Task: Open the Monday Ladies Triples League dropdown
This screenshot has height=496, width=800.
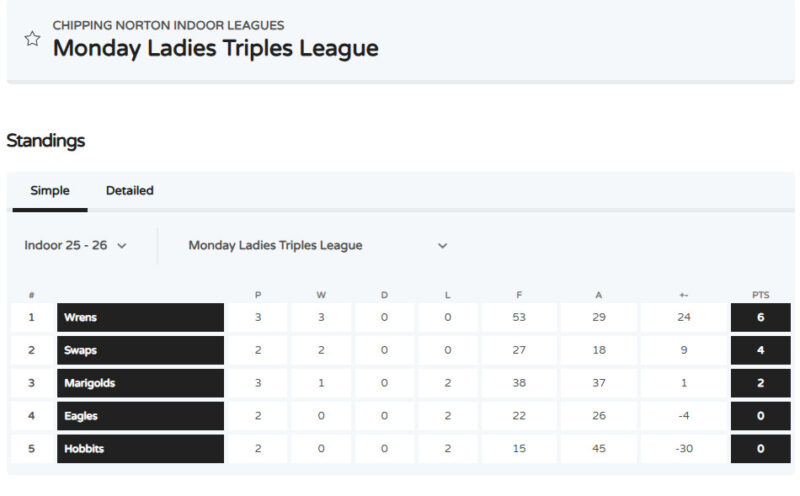Action: [x=276, y=245]
